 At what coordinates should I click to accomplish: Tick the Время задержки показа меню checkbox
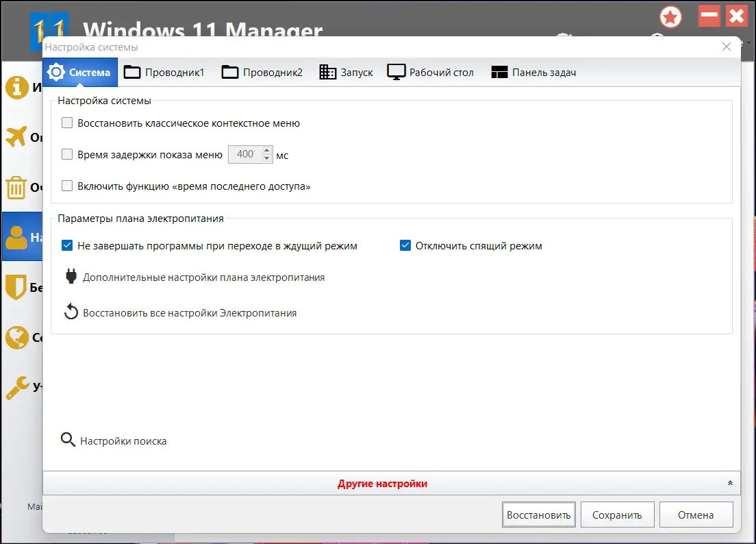pyautogui.click(x=67, y=154)
